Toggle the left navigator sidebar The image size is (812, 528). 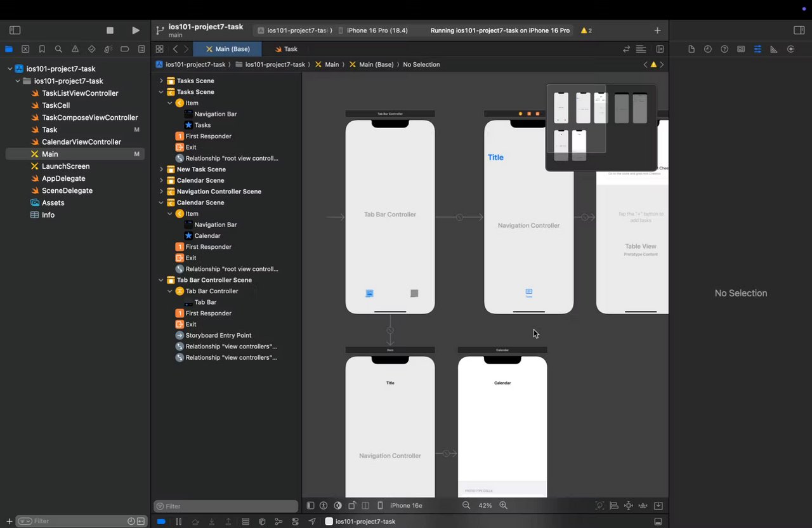pyautogui.click(x=15, y=30)
